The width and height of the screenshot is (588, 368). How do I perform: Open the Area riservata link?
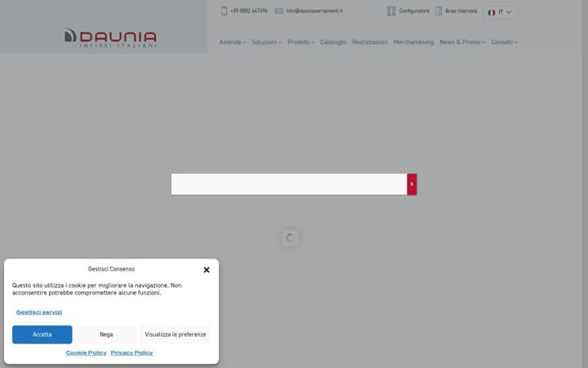click(461, 11)
